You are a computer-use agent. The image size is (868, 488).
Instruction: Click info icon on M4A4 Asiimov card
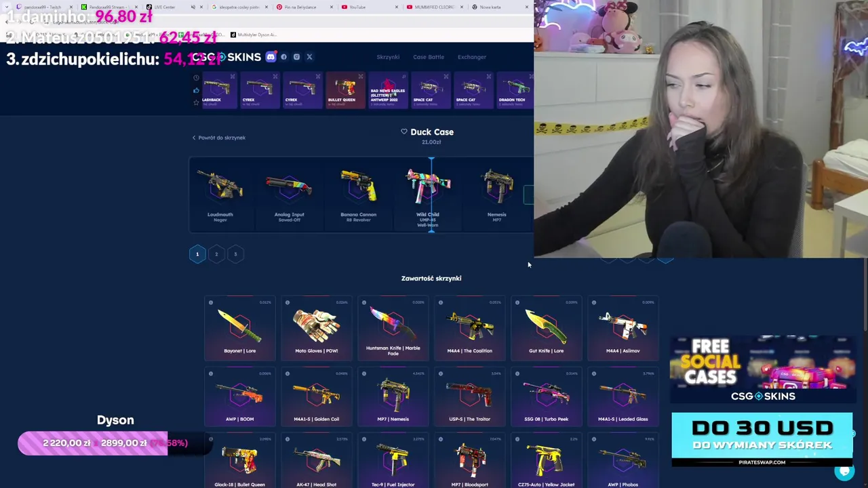coord(594,302)
